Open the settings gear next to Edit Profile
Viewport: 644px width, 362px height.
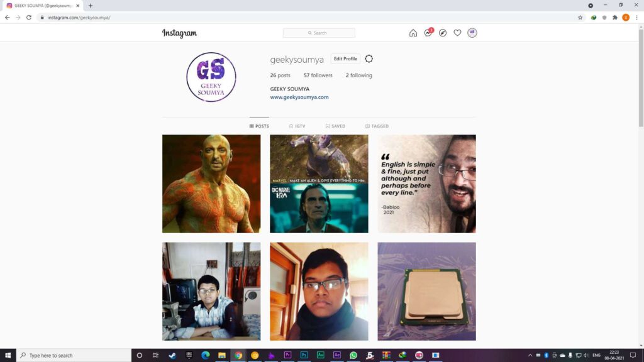[369, 58]
